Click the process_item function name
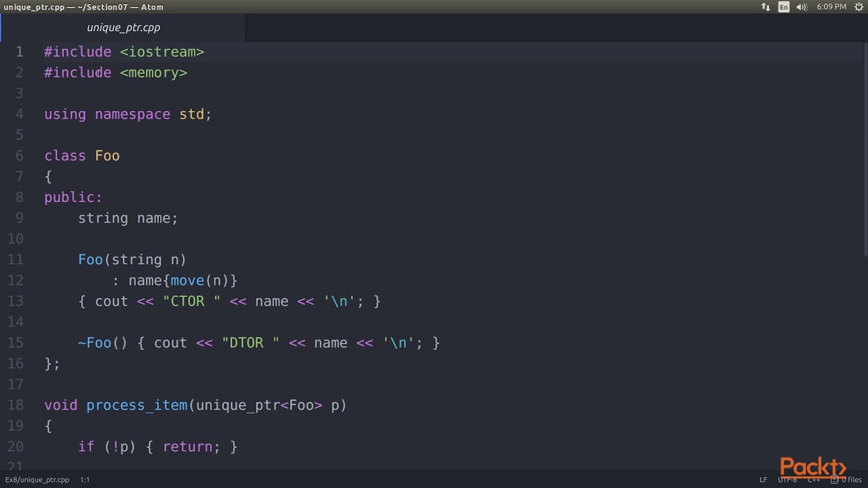Screen dimensions: 868x488 pos(137,405)
